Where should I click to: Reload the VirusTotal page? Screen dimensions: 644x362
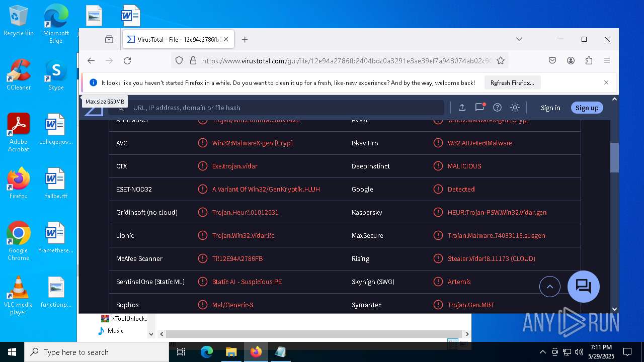(127, 60)
